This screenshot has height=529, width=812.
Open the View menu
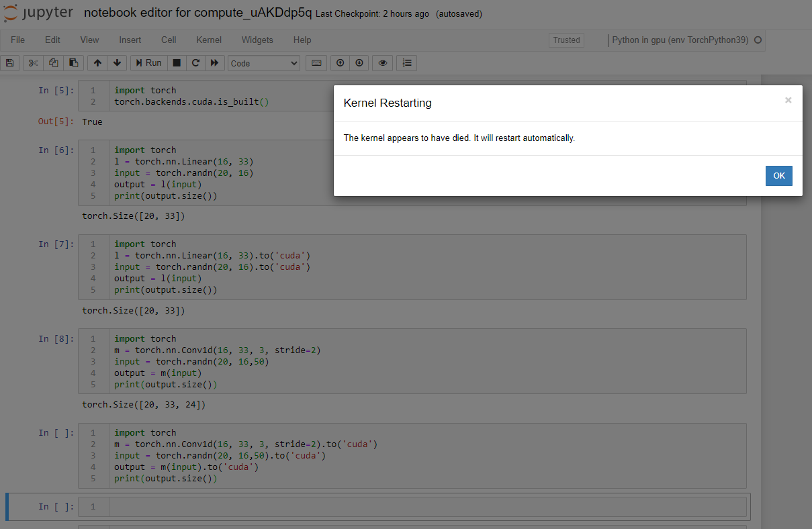pyautogui.click(x=89, y=40)
